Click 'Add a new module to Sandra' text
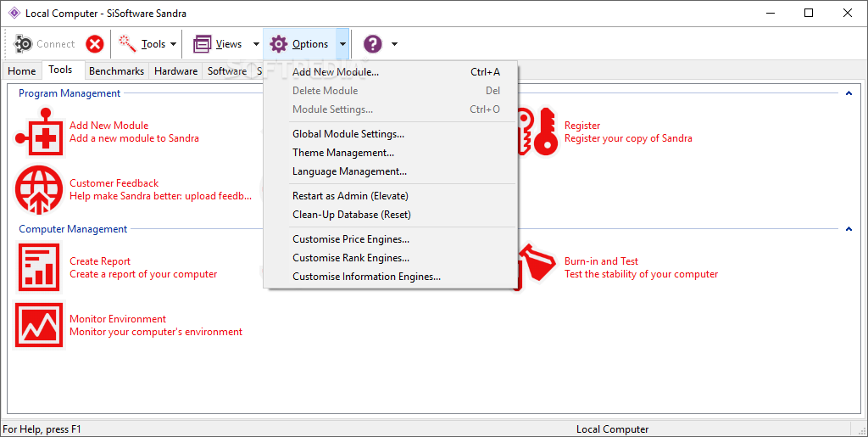This screenshot has height=437, width=868. point(135,138)
